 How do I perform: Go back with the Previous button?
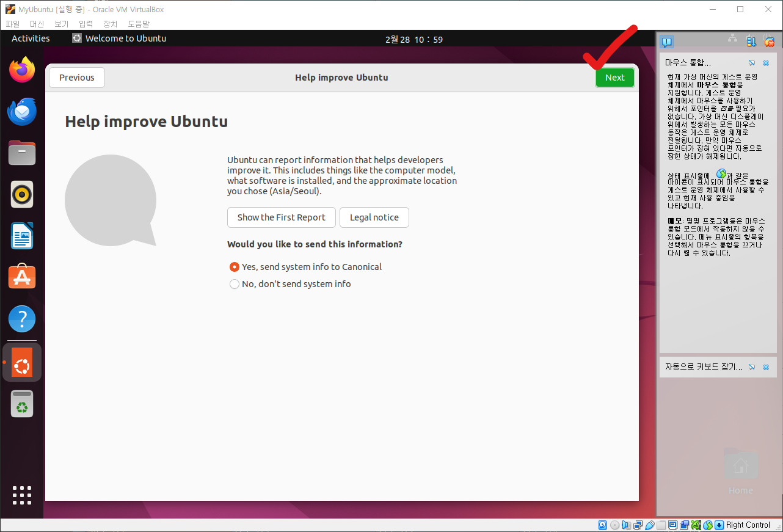(77, 78)
